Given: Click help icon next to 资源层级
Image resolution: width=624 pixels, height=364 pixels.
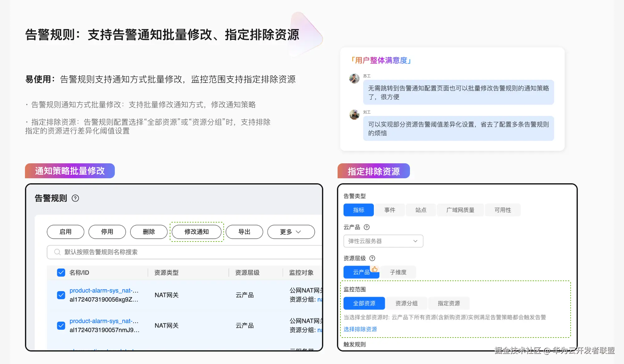Looking at the screenshot, I should click(x=372, y=258).
